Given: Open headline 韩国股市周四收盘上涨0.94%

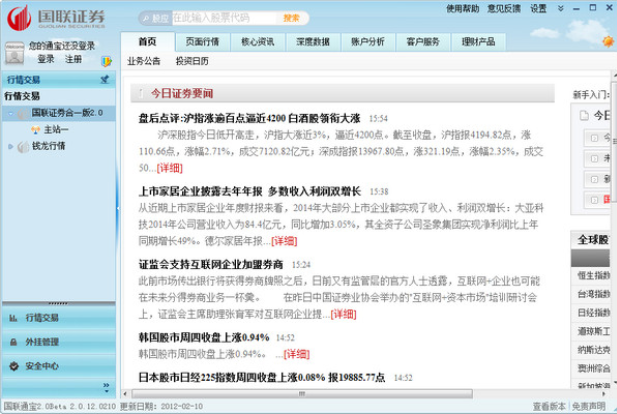Looking at the screenshot, I should [204, 337].
